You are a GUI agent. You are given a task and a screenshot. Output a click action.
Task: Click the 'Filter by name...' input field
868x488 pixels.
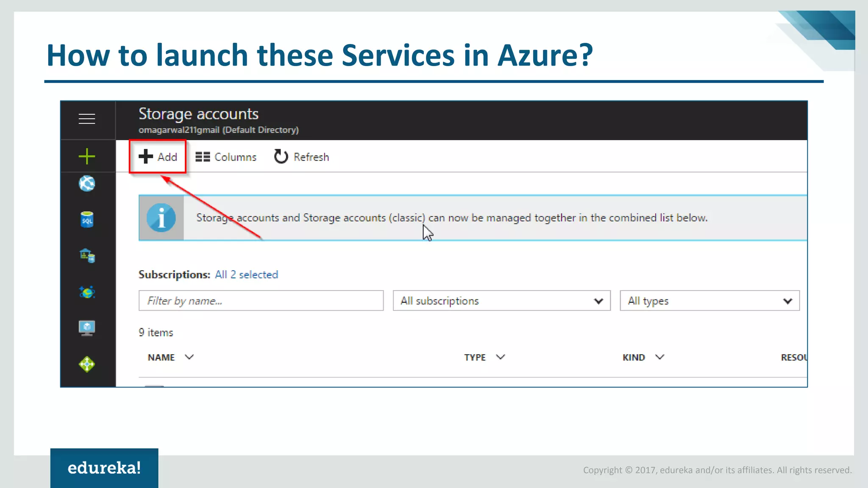point(261,301)
